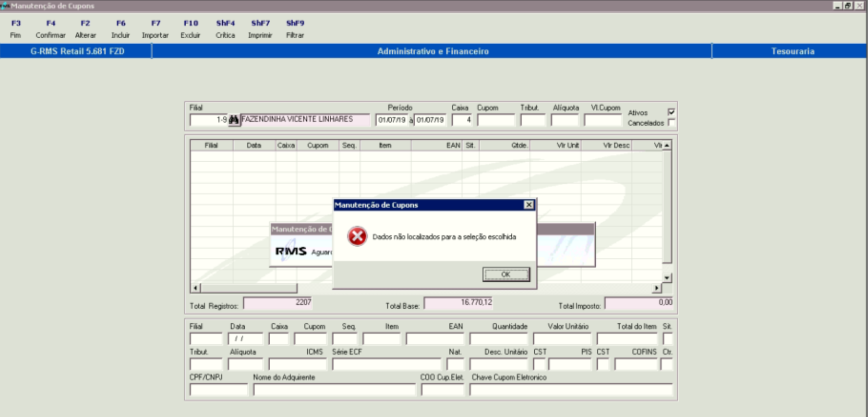868x417 pixels.
Task: Open the ShF9 Filtrar command
Action: 295,29
